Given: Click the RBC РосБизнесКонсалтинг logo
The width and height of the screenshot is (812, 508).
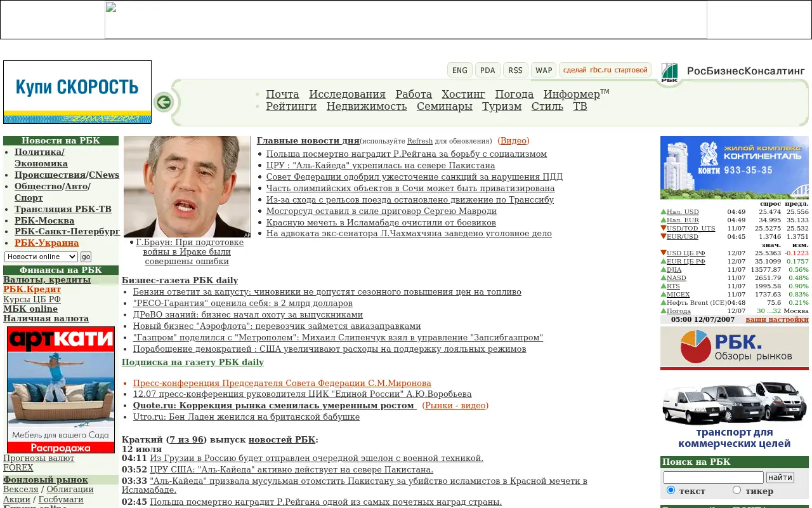Looking at the screenshot, I should click(733, 72).
